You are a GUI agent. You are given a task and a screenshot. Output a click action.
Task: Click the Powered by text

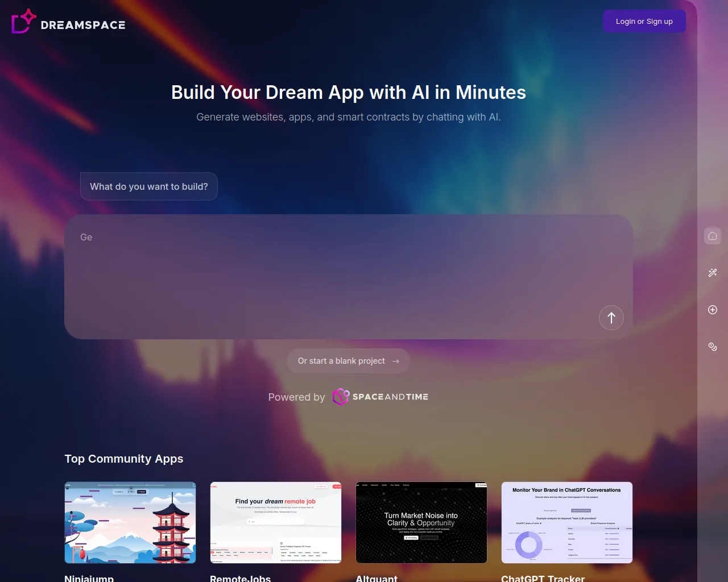[296, 397]
